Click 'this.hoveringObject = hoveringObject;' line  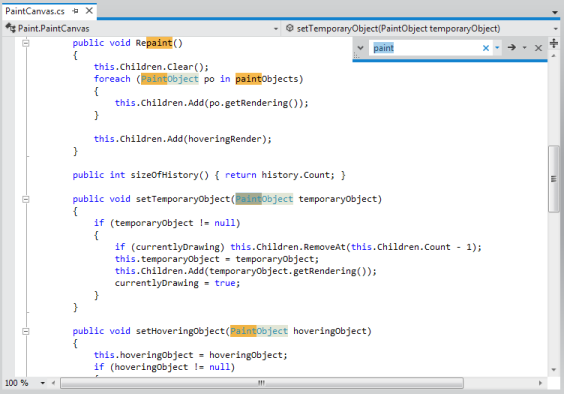click(191, 355)
